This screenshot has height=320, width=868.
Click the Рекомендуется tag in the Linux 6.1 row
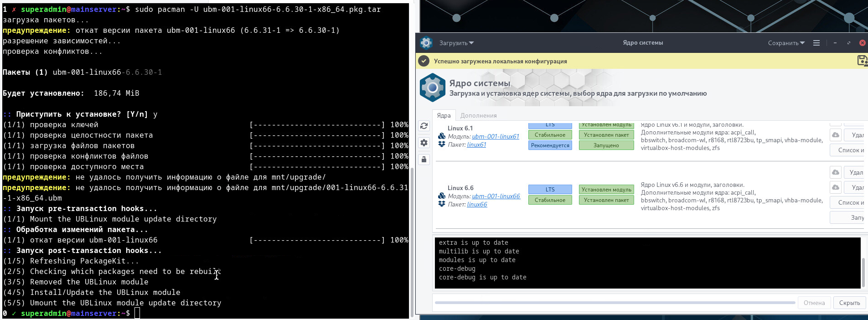coord(550,145)
